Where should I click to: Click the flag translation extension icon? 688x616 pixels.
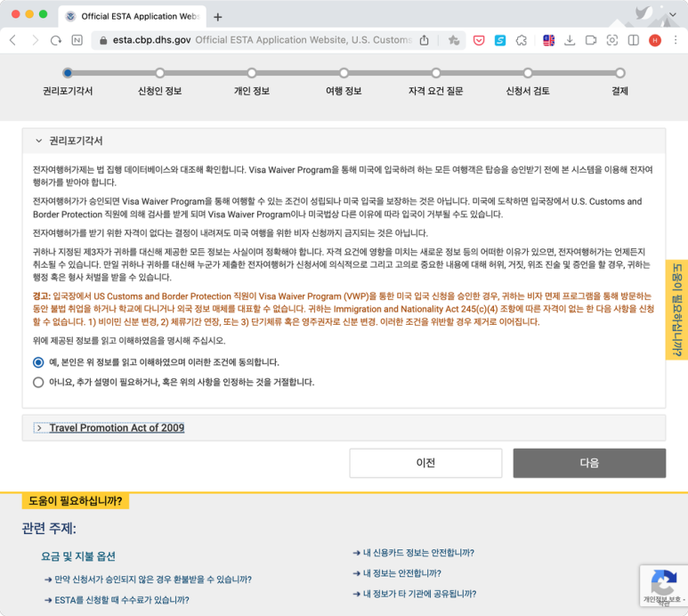click(548, 40)
